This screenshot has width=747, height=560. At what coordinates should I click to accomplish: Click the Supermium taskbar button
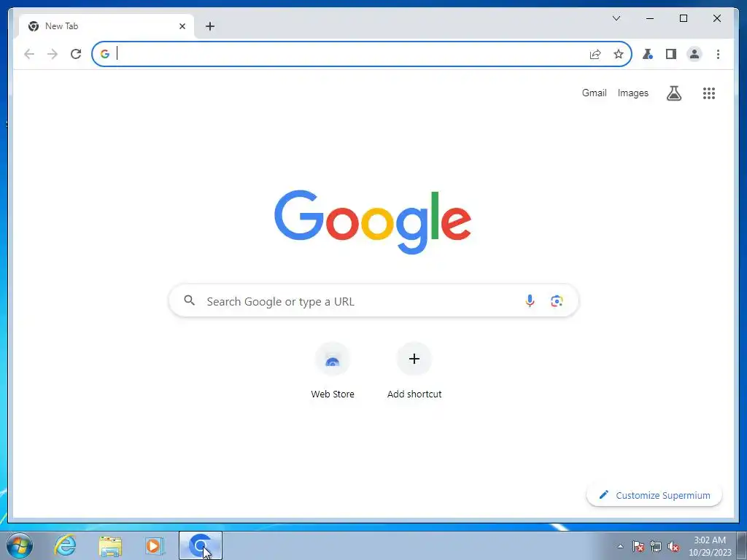pyautogui.click(x=201, y=545)
